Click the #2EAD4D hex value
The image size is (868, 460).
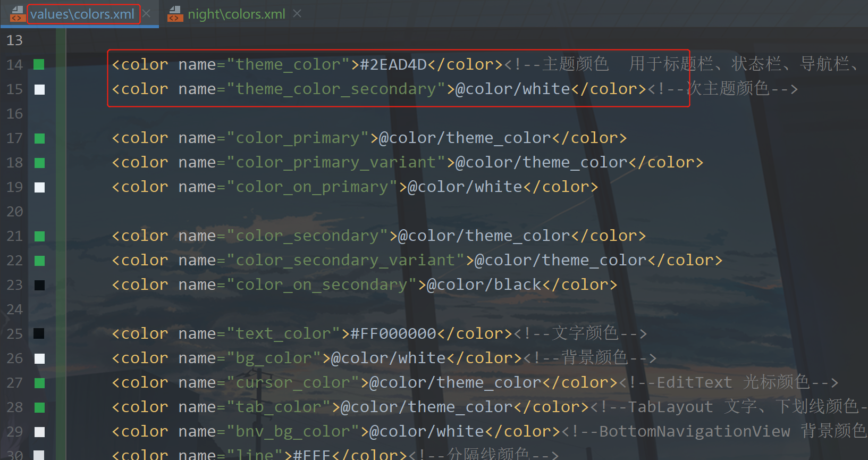click(393, 65)
